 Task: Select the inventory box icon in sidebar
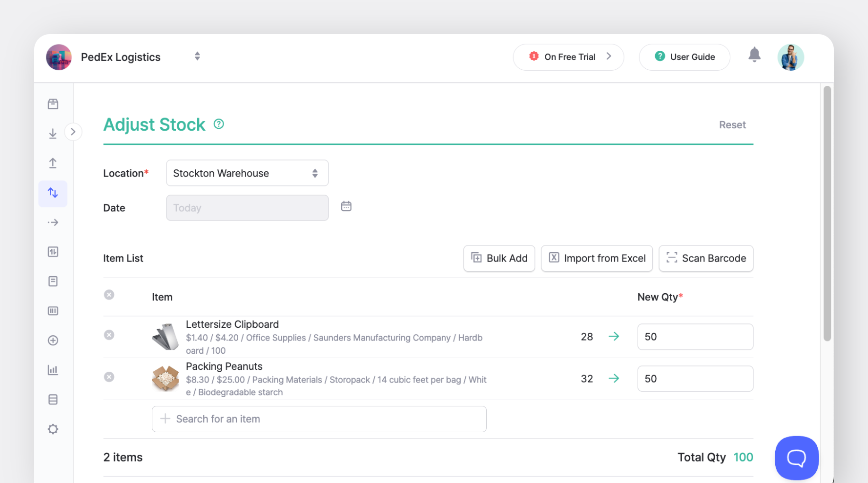pyautogui.click(x=53, y=103)
